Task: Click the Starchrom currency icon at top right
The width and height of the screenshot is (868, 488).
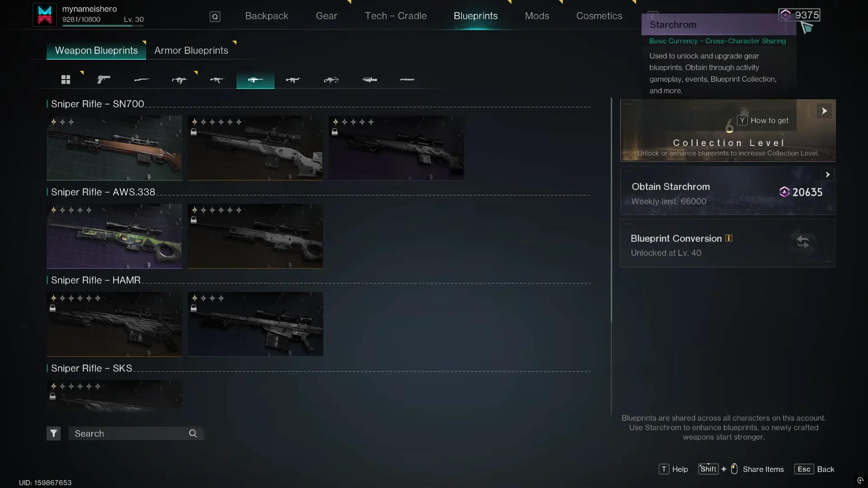Action: coord(786,15)
